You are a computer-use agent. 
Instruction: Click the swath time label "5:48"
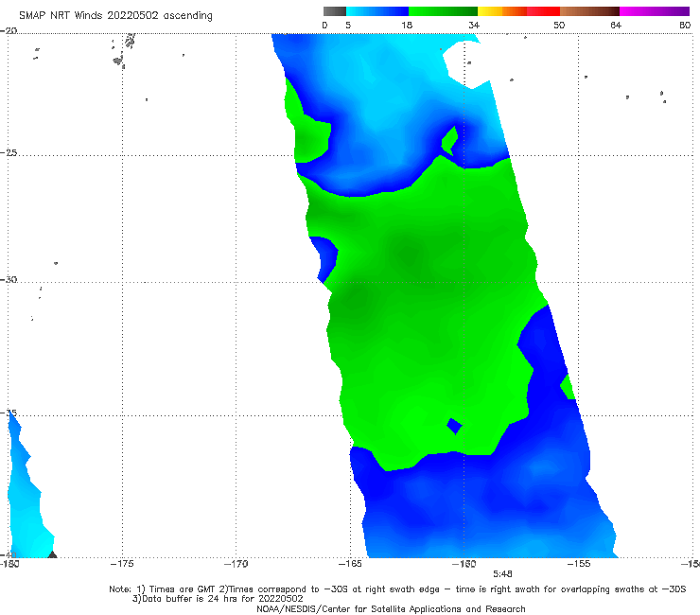[502, 574]
